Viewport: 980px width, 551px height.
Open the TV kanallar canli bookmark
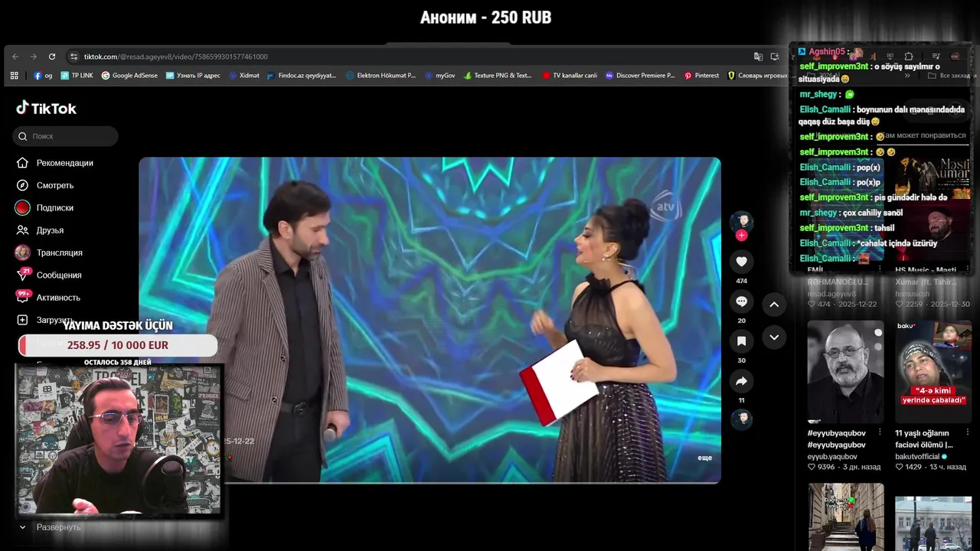click(x=570, y=76)
